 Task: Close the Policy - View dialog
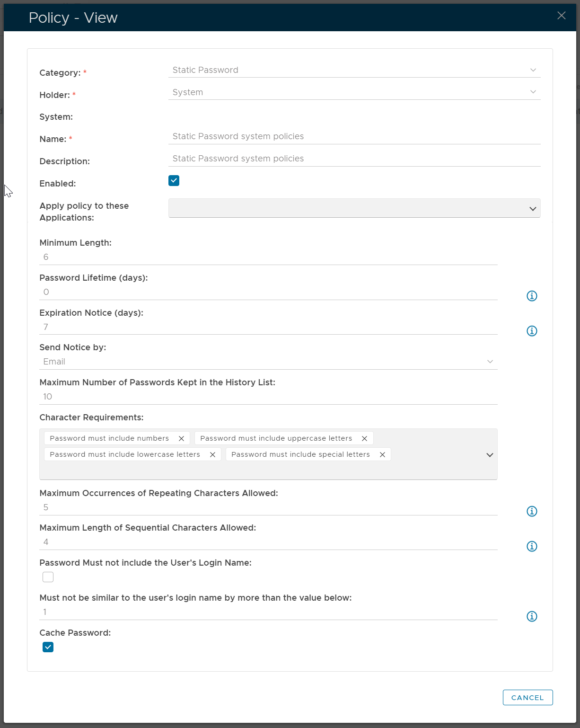[562, 16]
